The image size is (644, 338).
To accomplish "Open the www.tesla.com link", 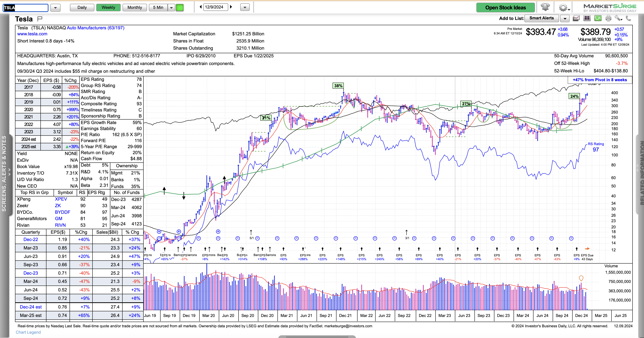I will click(x=32, y=34).
